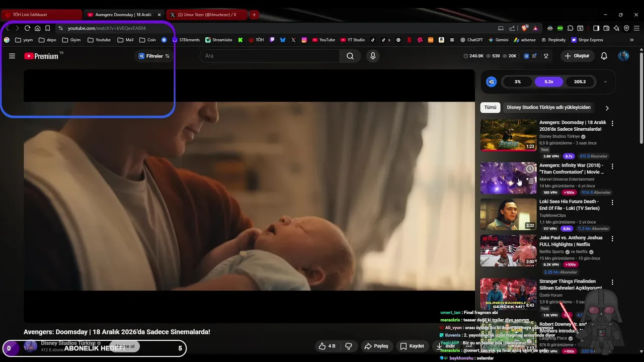
Task: Open the Filtreler filter options
Action: [154, 56]
